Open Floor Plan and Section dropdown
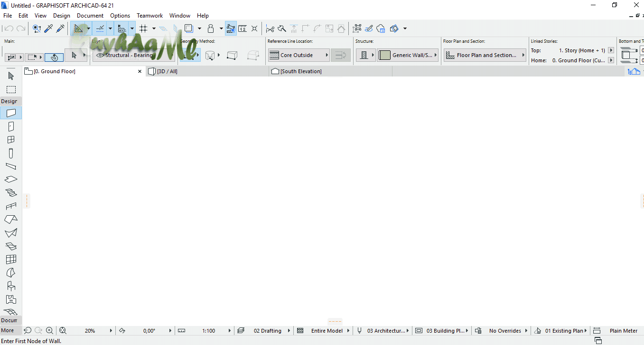 485,55
